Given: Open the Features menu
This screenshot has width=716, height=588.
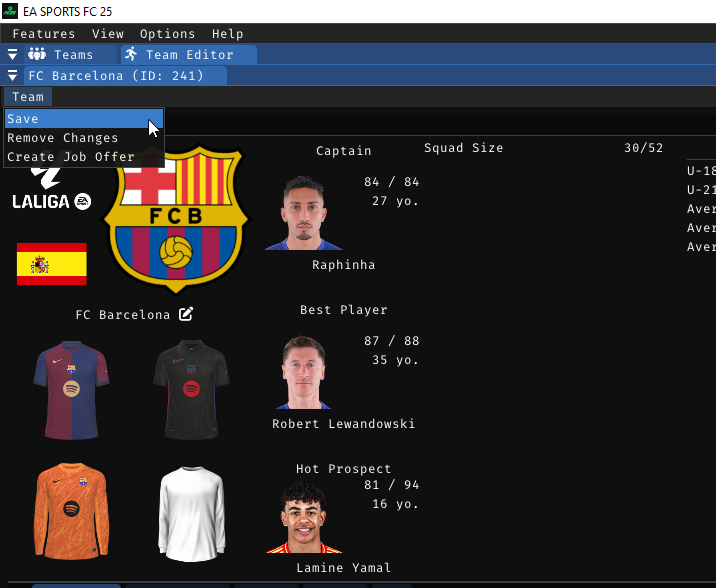Looking at the screenshot, I should [43, 34].
